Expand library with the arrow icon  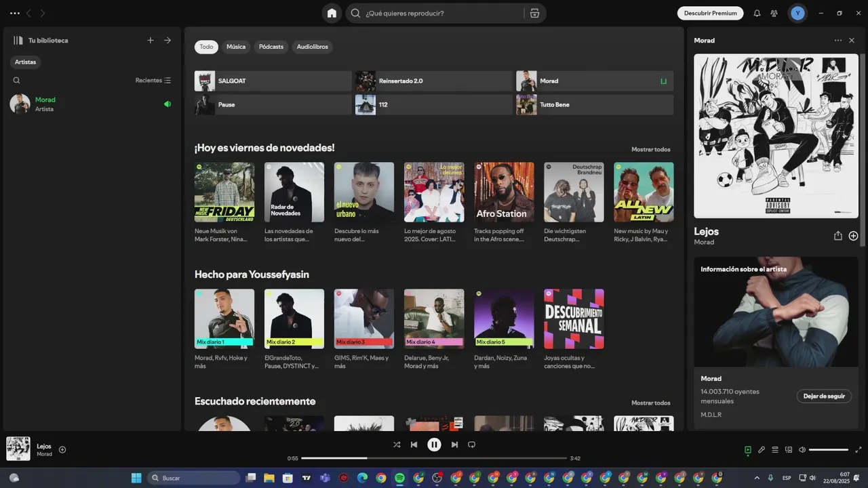(x=167, y=40)
